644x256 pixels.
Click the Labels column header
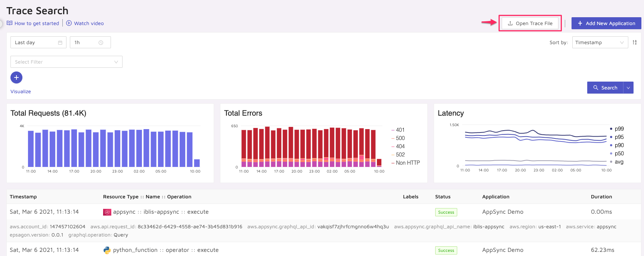411,196
